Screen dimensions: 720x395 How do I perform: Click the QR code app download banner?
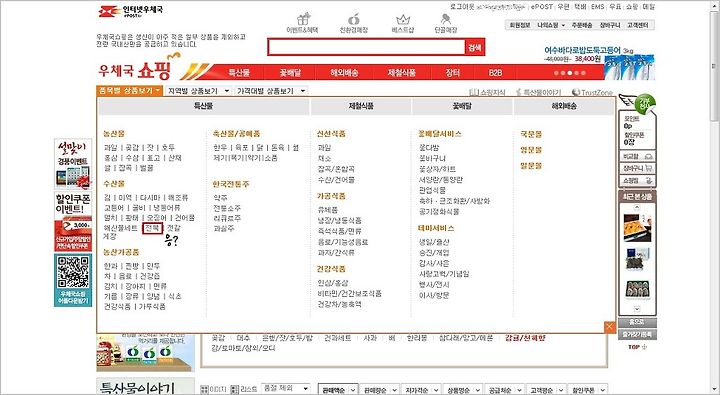click(73, 280)
